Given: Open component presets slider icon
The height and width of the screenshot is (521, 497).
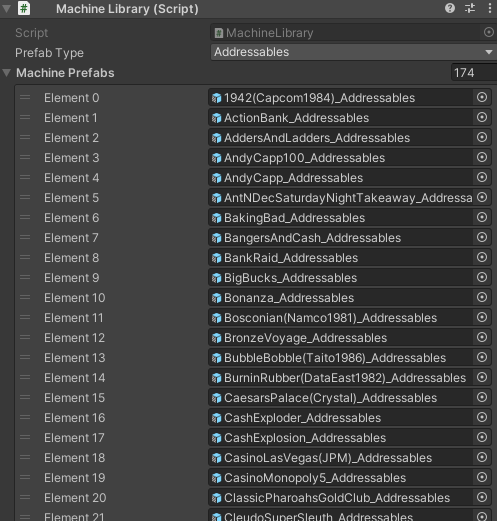Looking at the screenshot, I should [x=470, y=8].
